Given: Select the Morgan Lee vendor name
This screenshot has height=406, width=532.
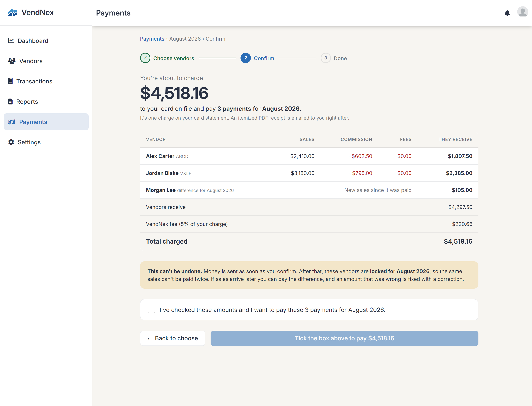Looking at the screenshot, I should click(x=161, y=190).
